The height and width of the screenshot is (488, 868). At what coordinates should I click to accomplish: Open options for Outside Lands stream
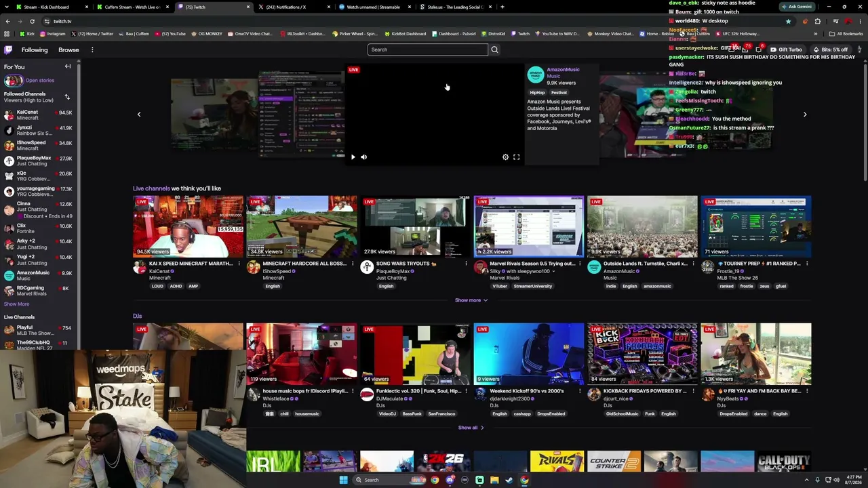click(x=693, y=264)
